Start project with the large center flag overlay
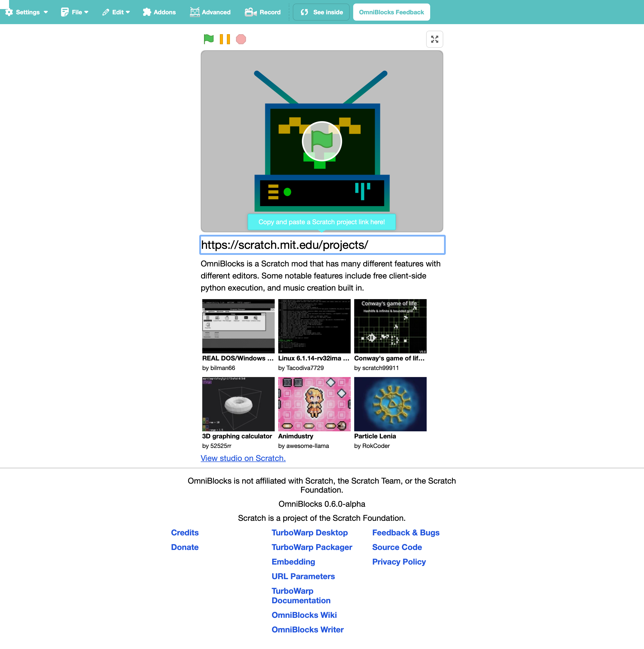This screenshot has height=649, width=644. [322, 141]
